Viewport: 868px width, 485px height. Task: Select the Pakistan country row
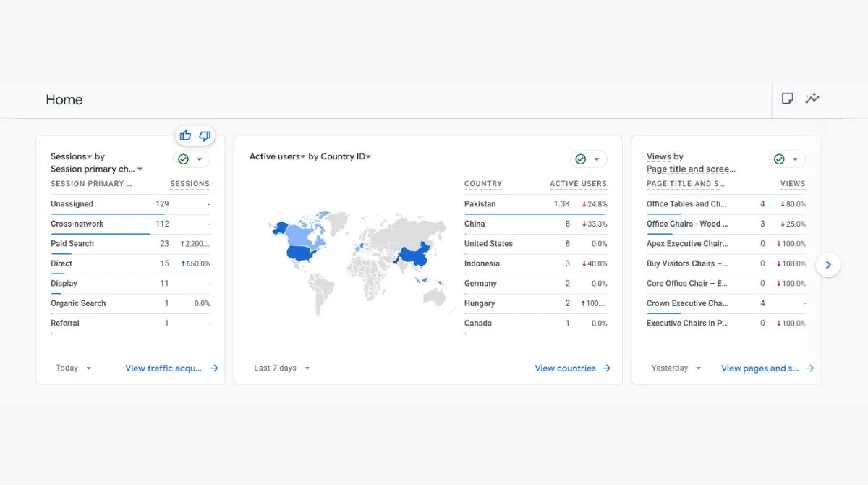pos(536,204)
